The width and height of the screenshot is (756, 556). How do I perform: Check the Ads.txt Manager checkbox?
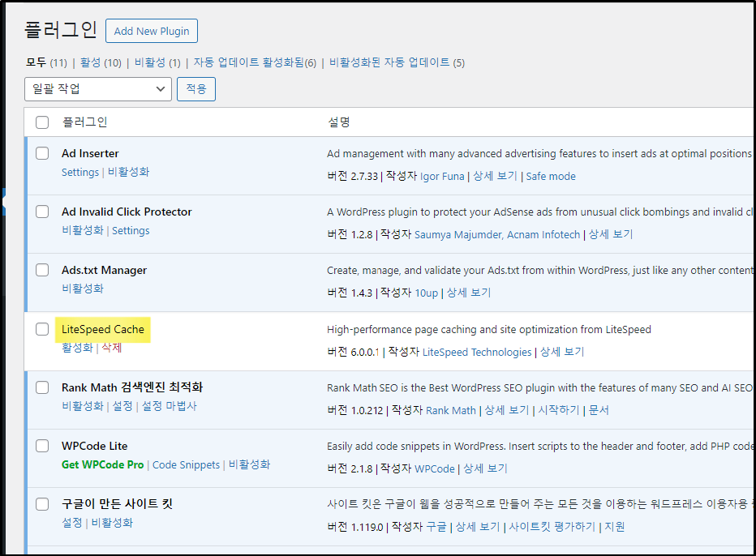(x=42, y=270)
